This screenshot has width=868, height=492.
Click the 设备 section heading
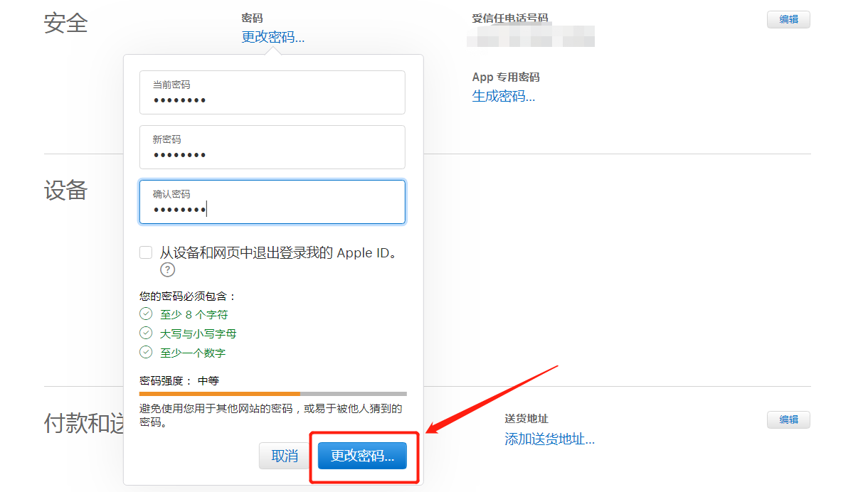click(65, 191)
